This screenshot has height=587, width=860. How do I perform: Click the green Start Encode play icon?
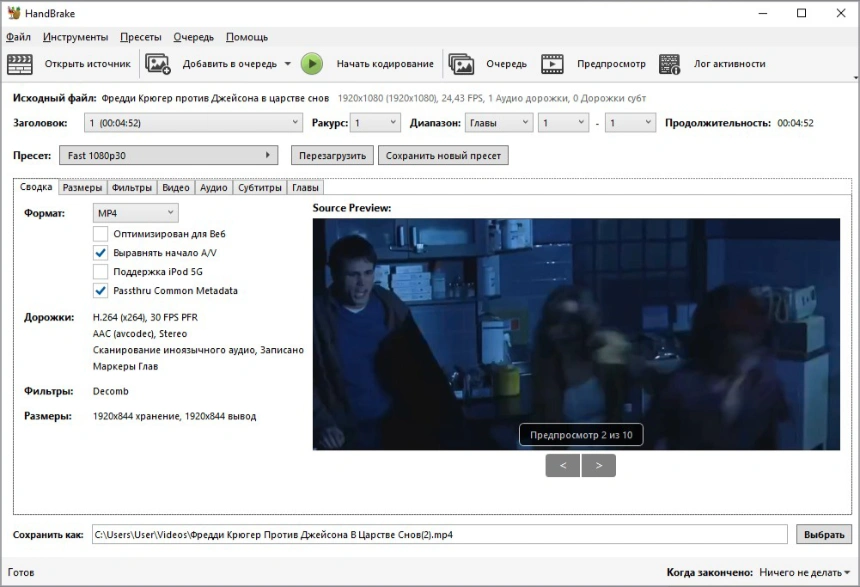point(312,64)
